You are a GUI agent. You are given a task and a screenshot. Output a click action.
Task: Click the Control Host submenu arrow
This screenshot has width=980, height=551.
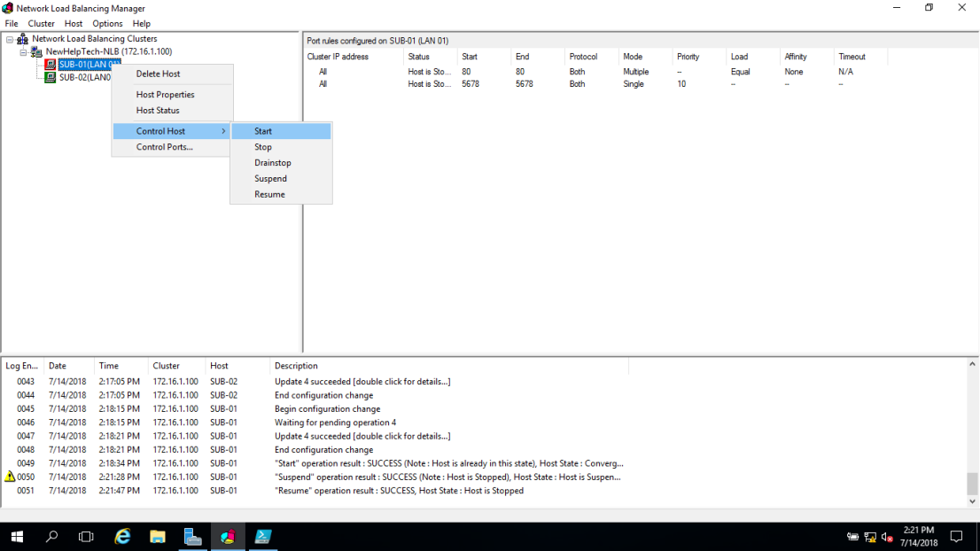coord(223,131)
